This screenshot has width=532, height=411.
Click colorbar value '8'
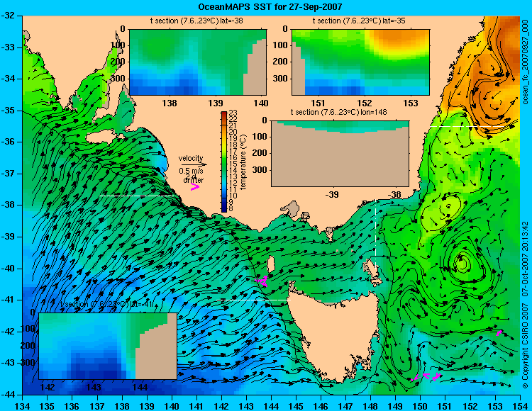point(231,209)
